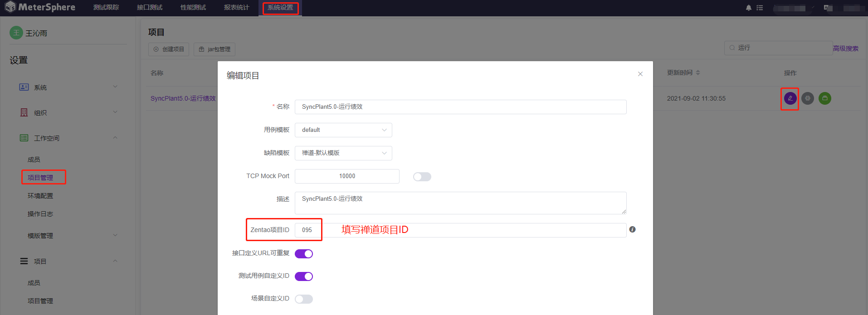The height and width of the screenshot is (315, 868).
Task: Collapse the 项目 sidebar section
Action: pos(115,261)
